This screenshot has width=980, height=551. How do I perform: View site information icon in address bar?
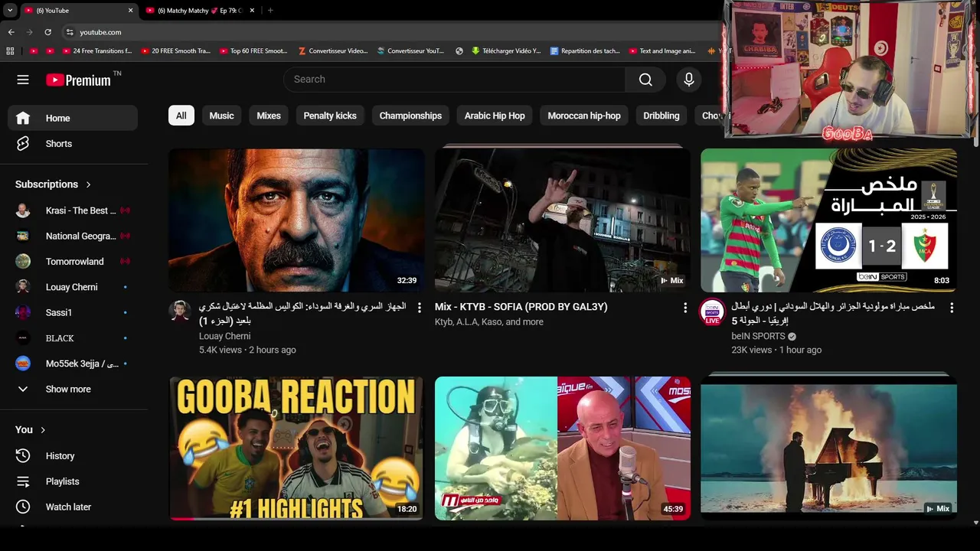pos(70,32)
